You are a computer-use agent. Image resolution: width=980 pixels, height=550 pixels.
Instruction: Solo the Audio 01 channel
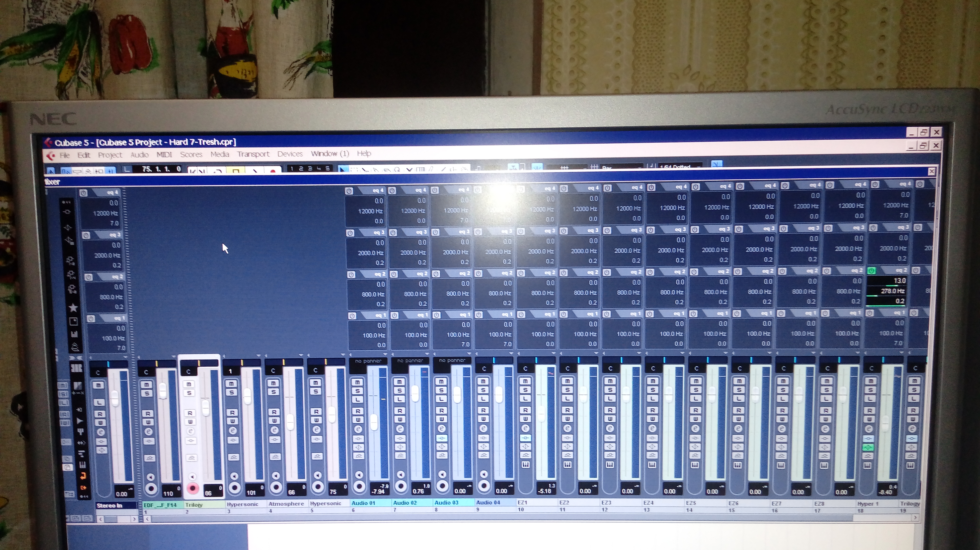[x=358, y=391]
